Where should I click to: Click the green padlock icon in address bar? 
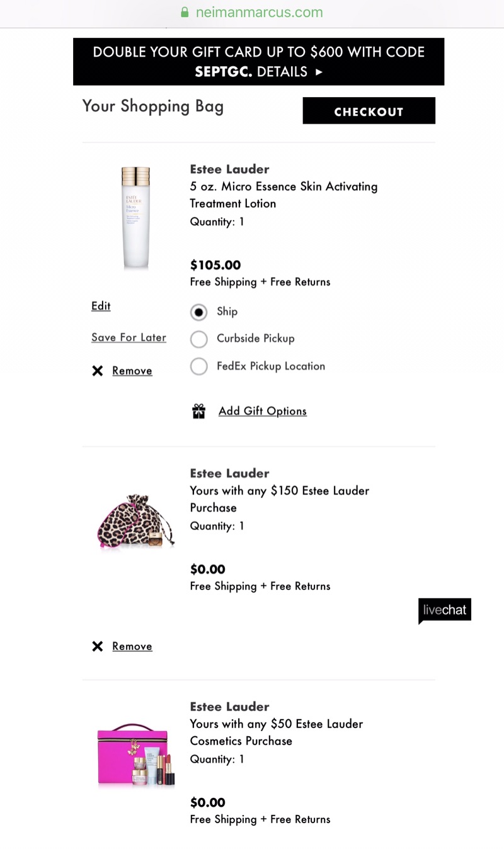tap(185, 13)
